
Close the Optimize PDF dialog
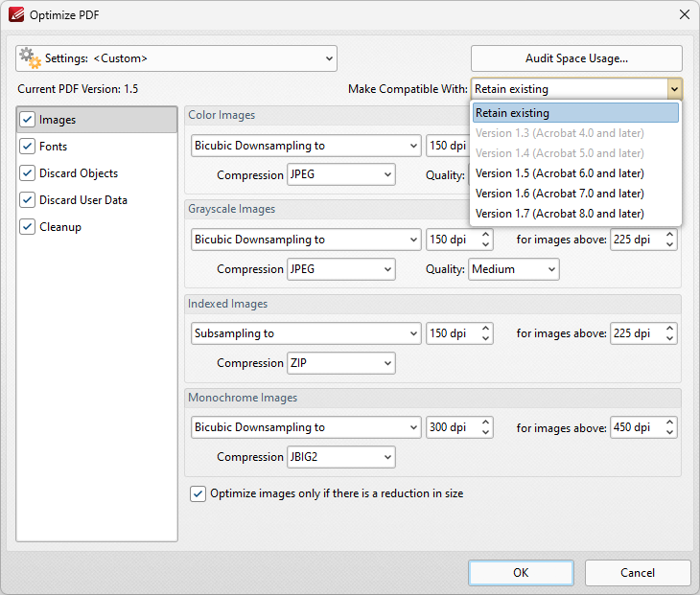tap(684, 14)
